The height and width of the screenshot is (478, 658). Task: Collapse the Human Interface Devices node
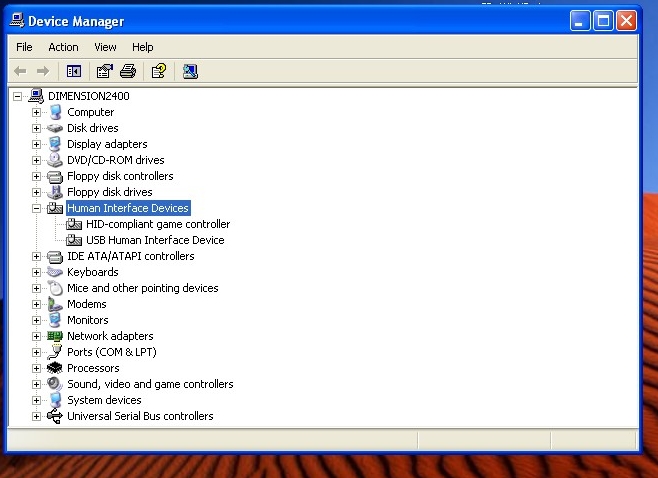click(37, 208)
